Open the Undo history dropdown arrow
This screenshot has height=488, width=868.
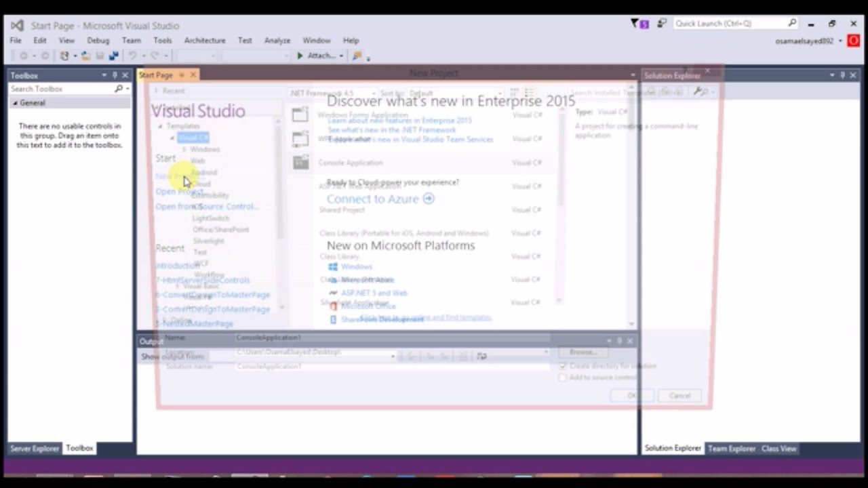tap(143, 56)
